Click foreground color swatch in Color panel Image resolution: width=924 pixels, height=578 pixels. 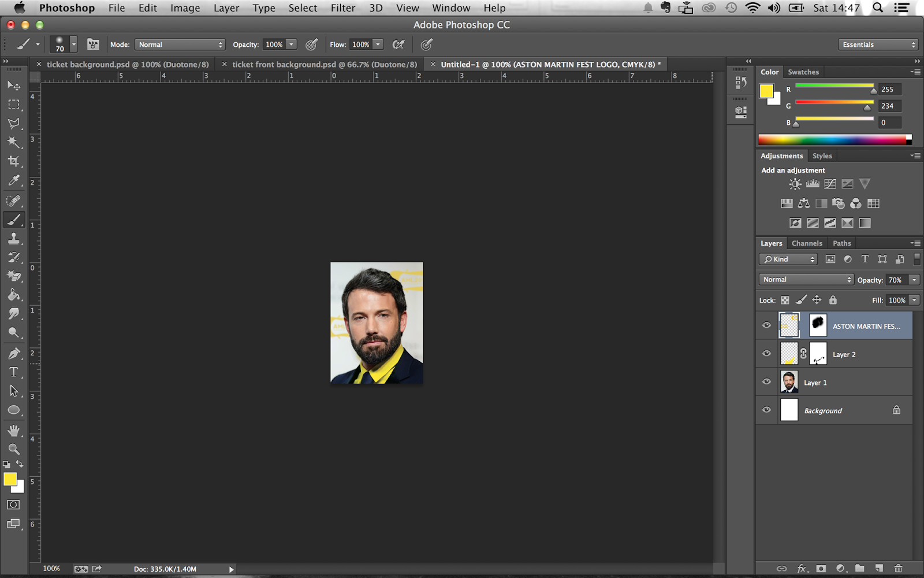(x=766, y=91)
